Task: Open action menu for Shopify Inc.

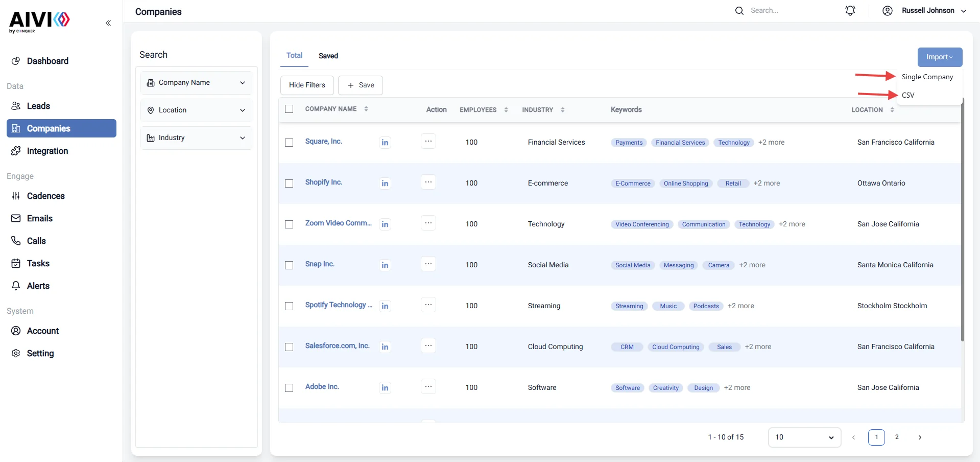Action: (x=428, y=182)
